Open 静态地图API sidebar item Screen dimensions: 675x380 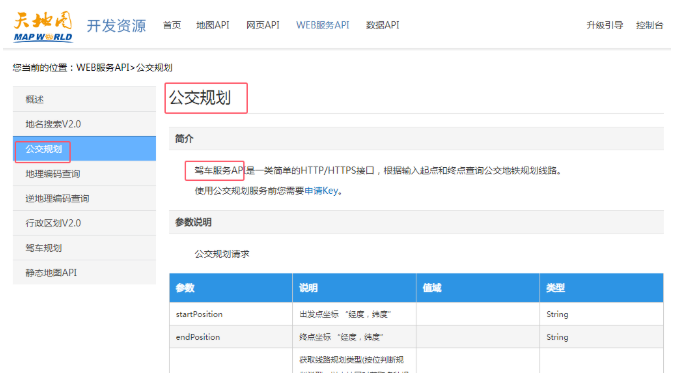pyautogui.click(x=84, y=273)
